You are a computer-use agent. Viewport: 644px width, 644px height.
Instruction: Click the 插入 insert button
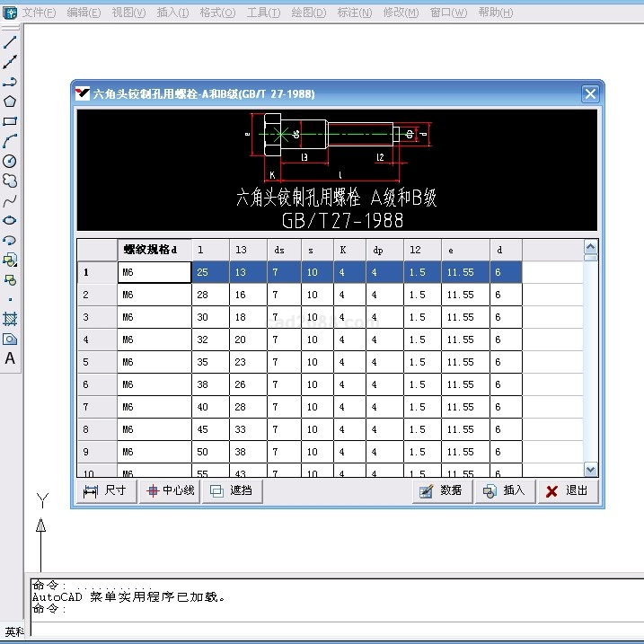pyautogui.click(x=505, y=490)
